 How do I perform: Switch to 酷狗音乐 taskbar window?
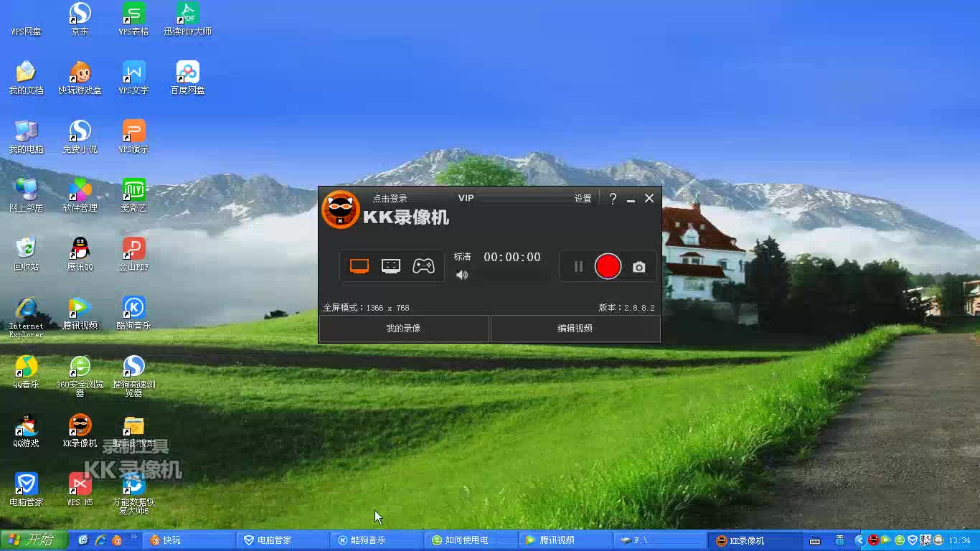click(x=378, y=540)
